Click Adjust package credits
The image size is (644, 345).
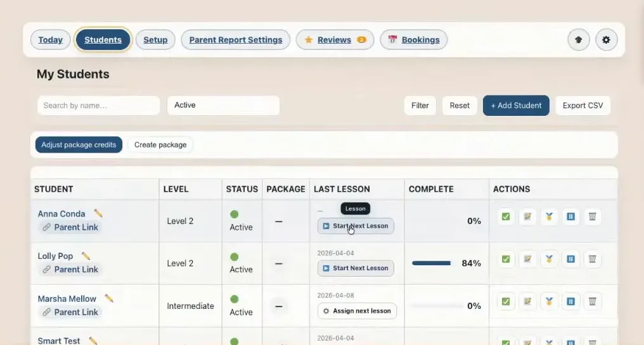coord(79,145)
